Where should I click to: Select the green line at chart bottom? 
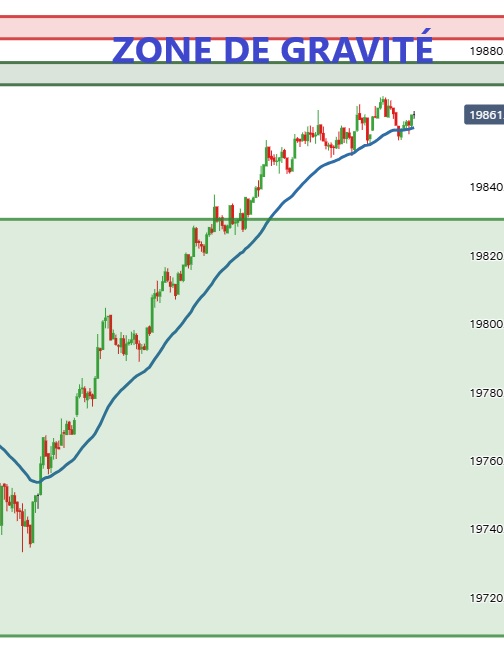point(252,636)
